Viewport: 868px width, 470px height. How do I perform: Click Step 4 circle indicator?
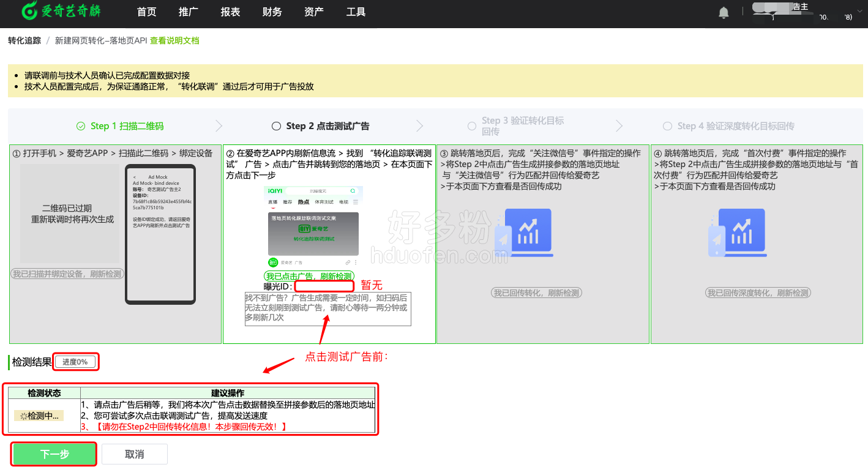click(667, 126)
